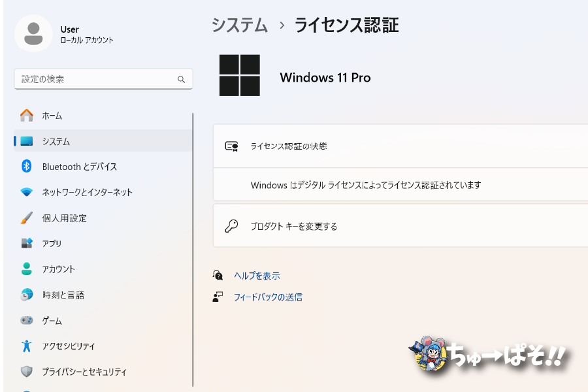The height and width of the screenshot is (392, 588).
Task: Open ネットワークとインターネット settings
Action: coord(103,192)
